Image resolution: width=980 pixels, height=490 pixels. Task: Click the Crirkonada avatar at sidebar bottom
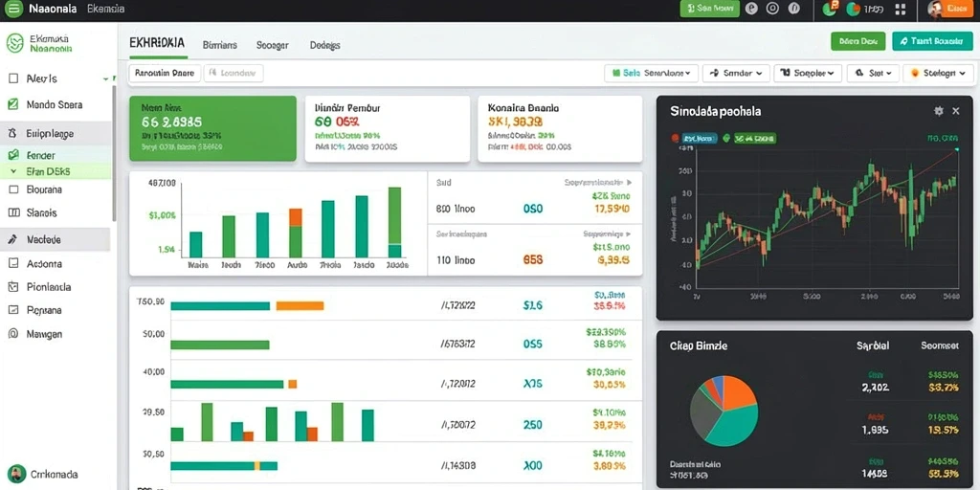tap(16, 474)
